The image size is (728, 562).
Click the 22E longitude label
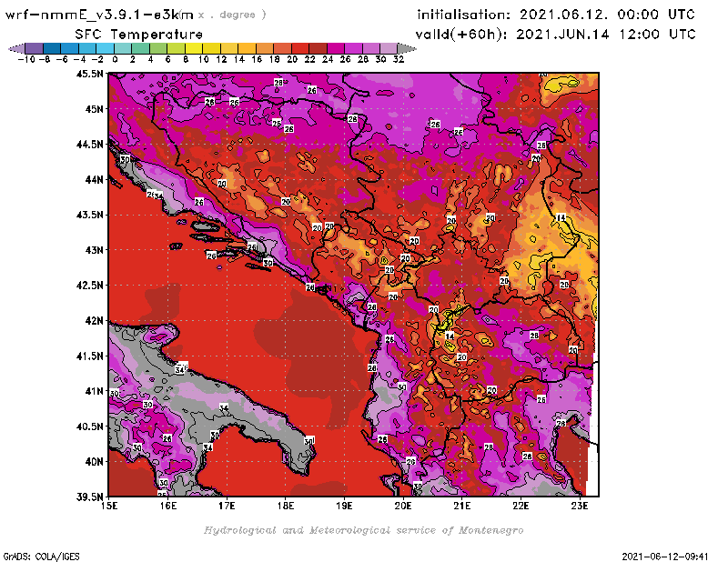521,506
